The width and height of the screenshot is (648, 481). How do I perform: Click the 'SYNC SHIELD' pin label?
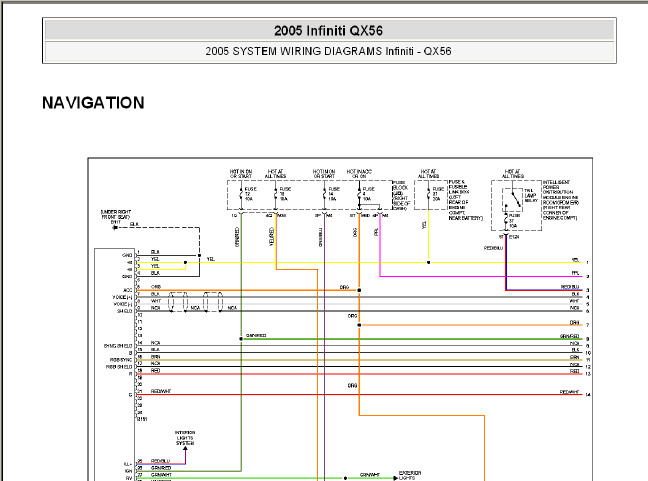click(x=118, y=346)
